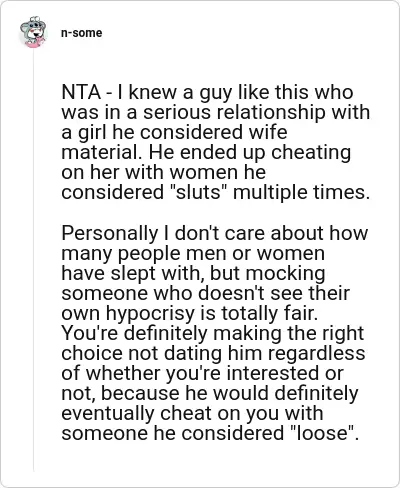Click the line "not, because he would definitely"

(210, 394)
